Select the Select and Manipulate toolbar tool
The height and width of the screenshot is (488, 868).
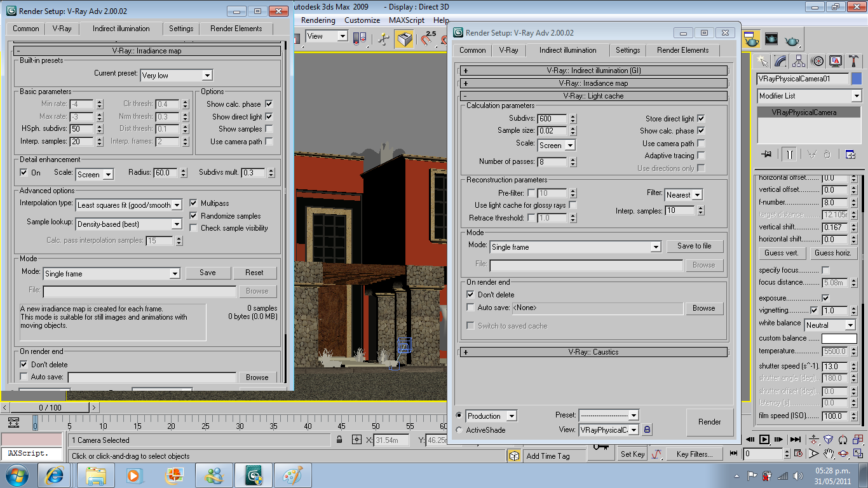383,39
